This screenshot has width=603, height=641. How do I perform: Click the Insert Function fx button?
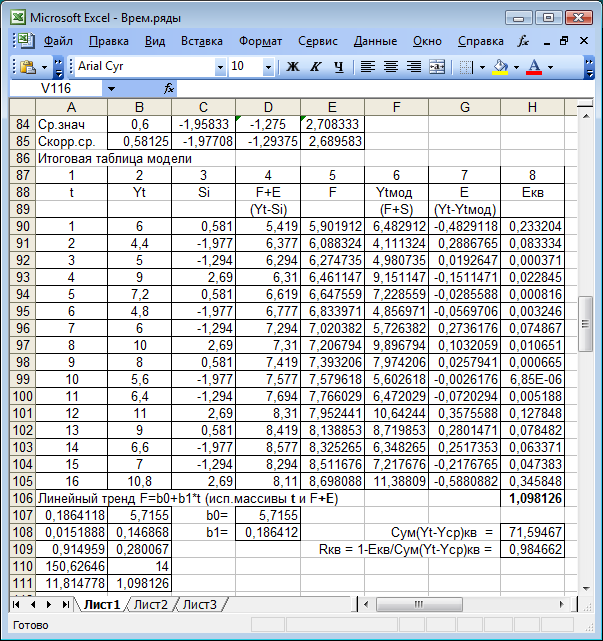pyautogui.click(x=168, y=88)
